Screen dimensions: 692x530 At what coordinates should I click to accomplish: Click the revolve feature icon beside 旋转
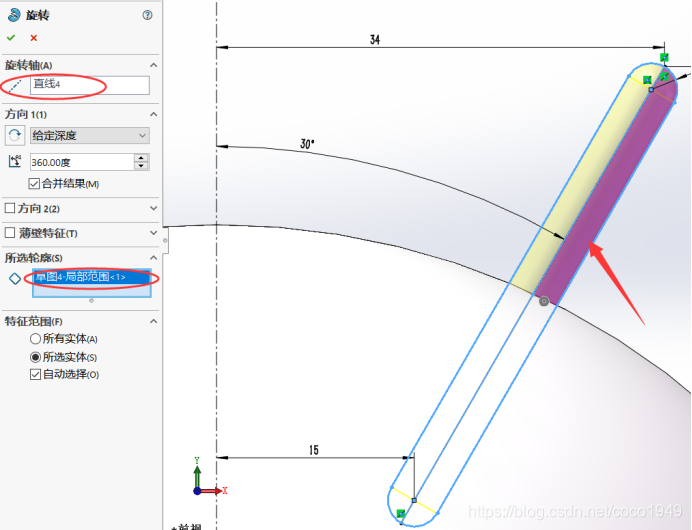(14, 15)
